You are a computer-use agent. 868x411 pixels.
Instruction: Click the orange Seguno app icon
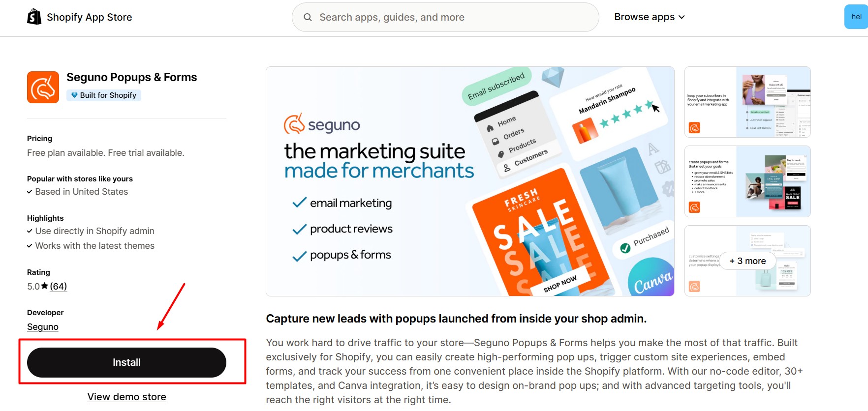tap(43, 88)
